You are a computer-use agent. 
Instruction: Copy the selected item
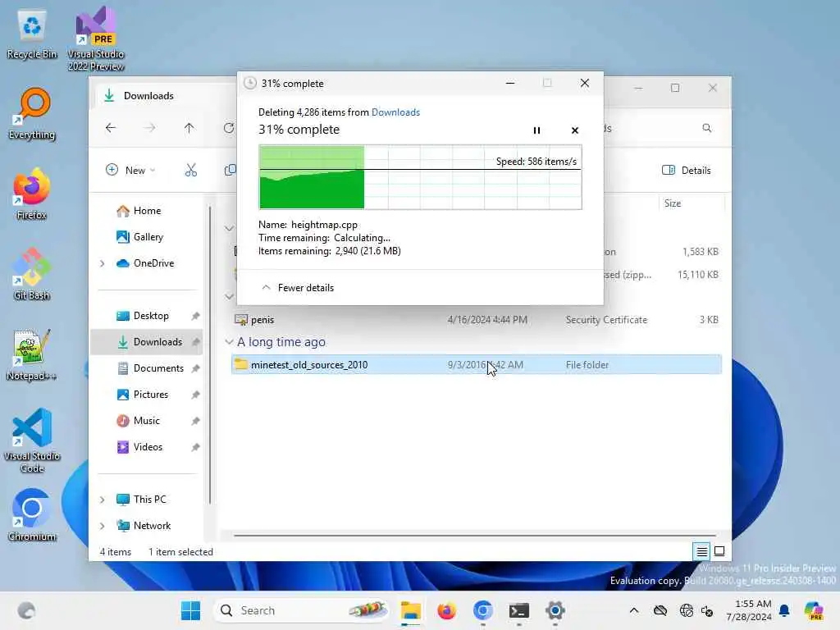231,170
